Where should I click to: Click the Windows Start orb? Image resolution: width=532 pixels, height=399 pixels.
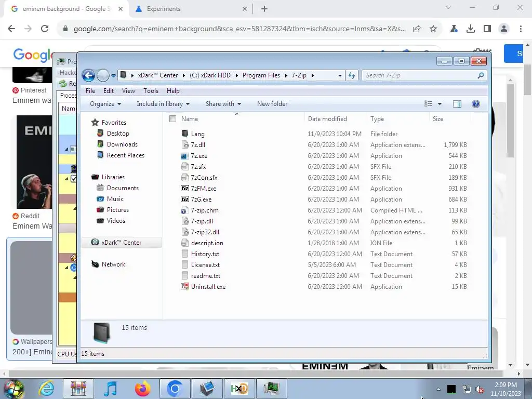point(13,389)
